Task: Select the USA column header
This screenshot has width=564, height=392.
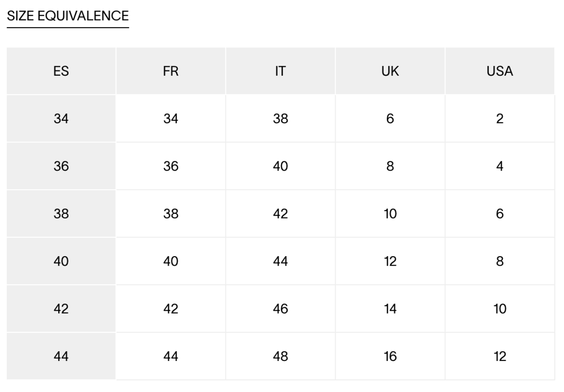Action: [x=500, y=71]
